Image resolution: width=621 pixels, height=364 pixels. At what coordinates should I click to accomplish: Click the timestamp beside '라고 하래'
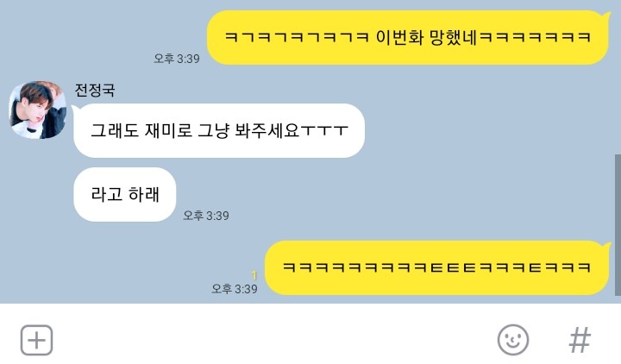[x=206, y=216]
